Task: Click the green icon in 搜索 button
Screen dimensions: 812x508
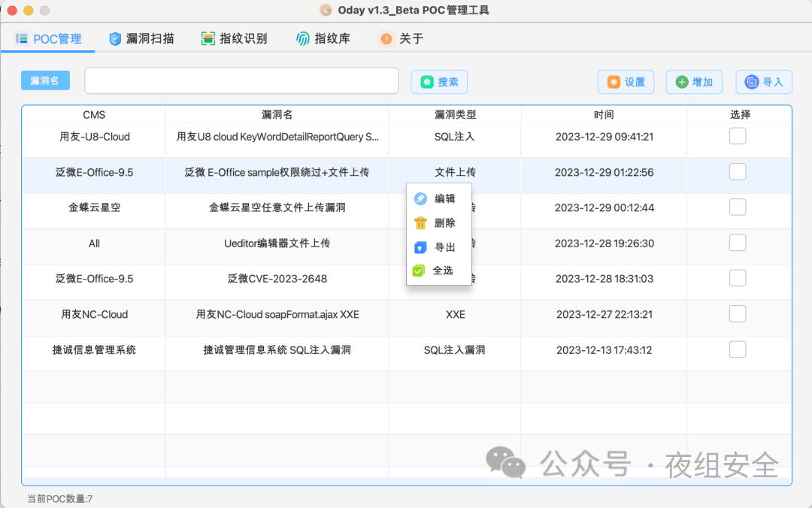Action: pos(427,82)
